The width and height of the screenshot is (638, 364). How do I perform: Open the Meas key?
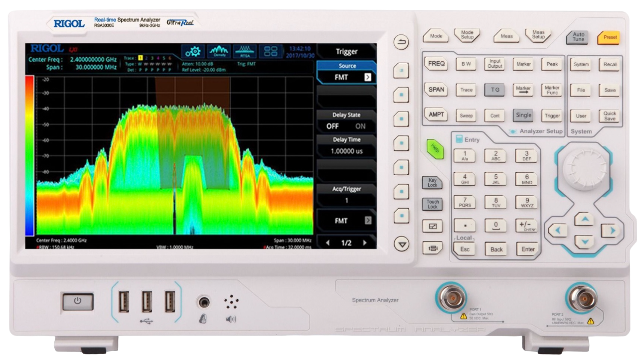coord(506,36)
